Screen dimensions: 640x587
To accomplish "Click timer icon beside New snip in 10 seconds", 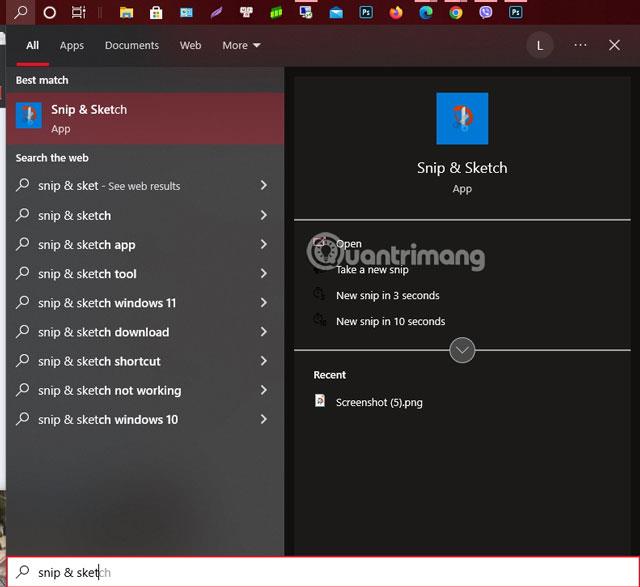I will point(319,320).
